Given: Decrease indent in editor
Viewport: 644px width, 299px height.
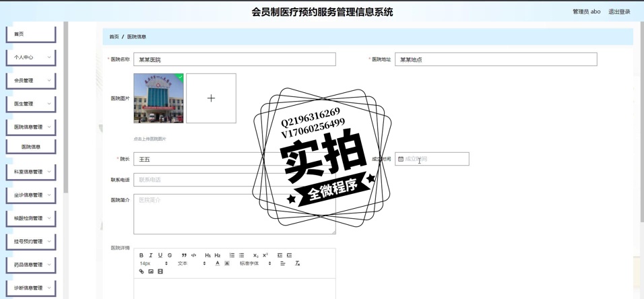Looking at the screenshot, I should click(280, 255).
